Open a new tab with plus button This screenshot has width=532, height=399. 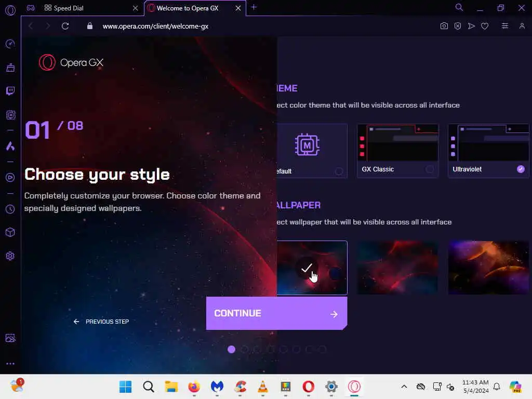pyautogui.click(x=254, y=7)
